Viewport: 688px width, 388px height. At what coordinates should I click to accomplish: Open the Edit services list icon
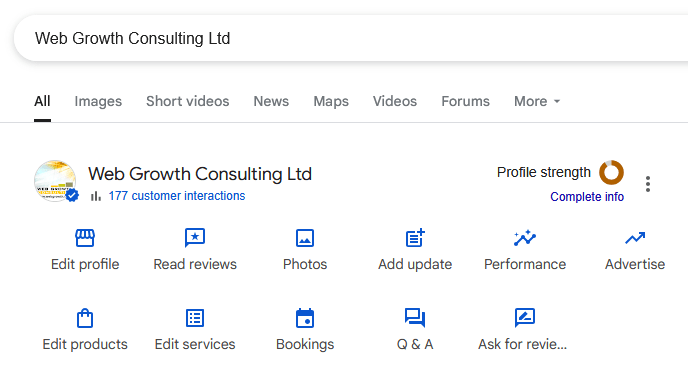pyautogui.click(x=195, y=318)
